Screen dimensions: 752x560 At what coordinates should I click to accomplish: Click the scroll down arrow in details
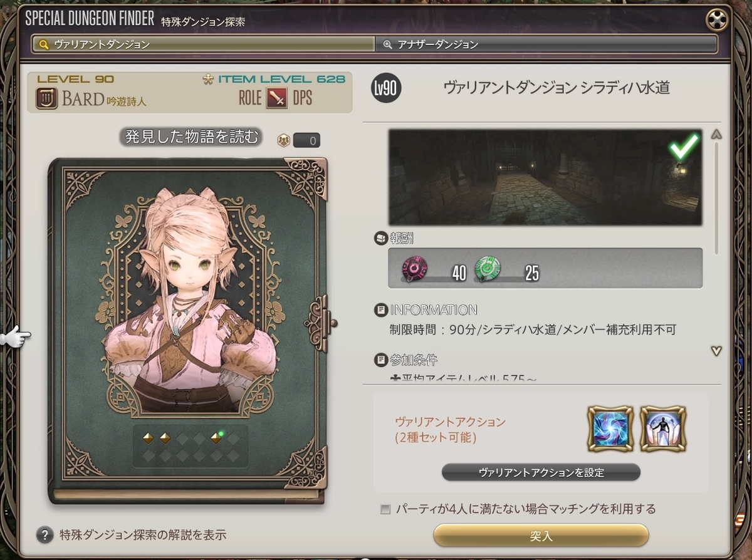[x=717, y=351]
